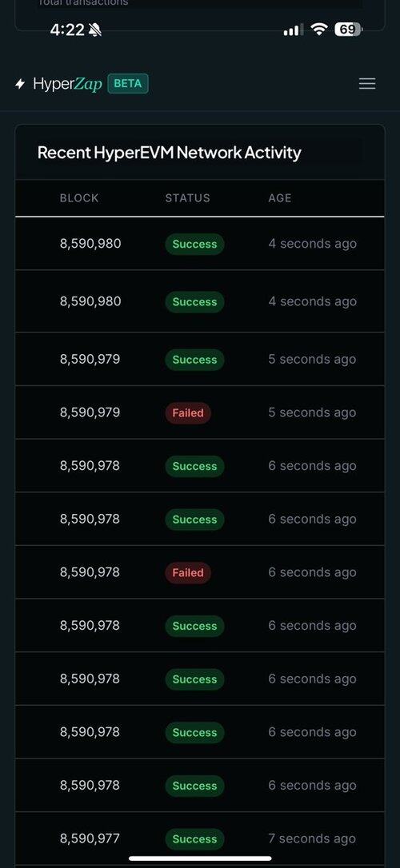400x868 pixels.
Task: Click the BETA badge
Action: click(x=128, y=84)
